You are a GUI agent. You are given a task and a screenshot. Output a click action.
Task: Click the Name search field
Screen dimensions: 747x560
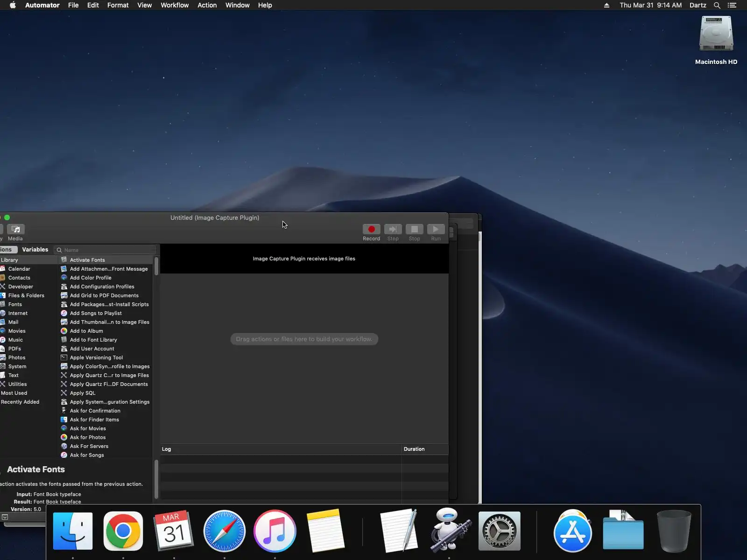106,250
